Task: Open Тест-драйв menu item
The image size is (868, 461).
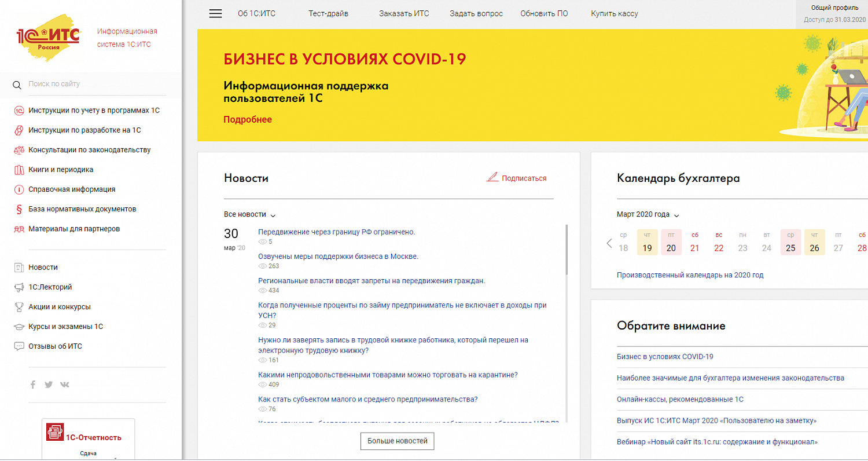Action: click(x=328, y=13)
